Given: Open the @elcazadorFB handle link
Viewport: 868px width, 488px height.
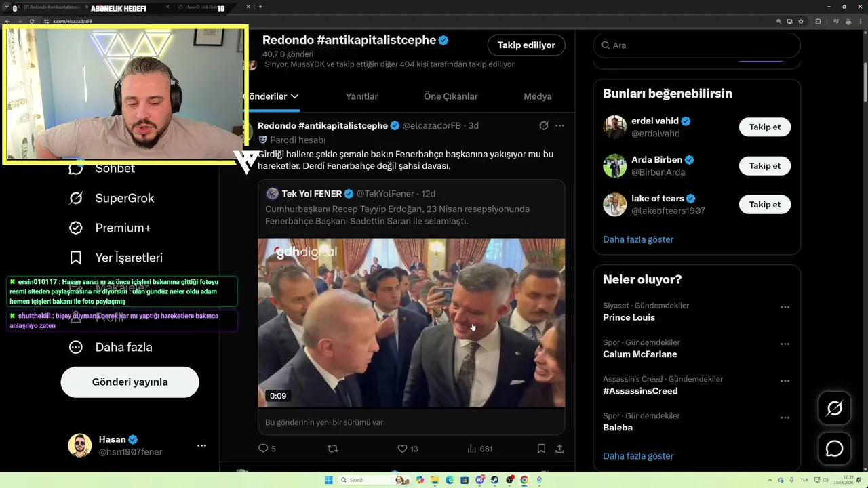Looking at the screenshot, I should pyautogui.click(x=431, y=125).
